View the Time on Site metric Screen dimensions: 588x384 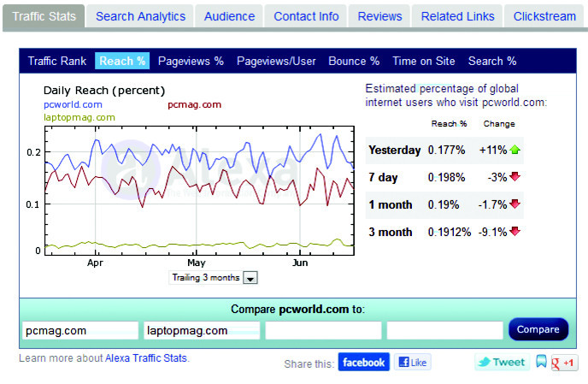[x=424, y=61]
